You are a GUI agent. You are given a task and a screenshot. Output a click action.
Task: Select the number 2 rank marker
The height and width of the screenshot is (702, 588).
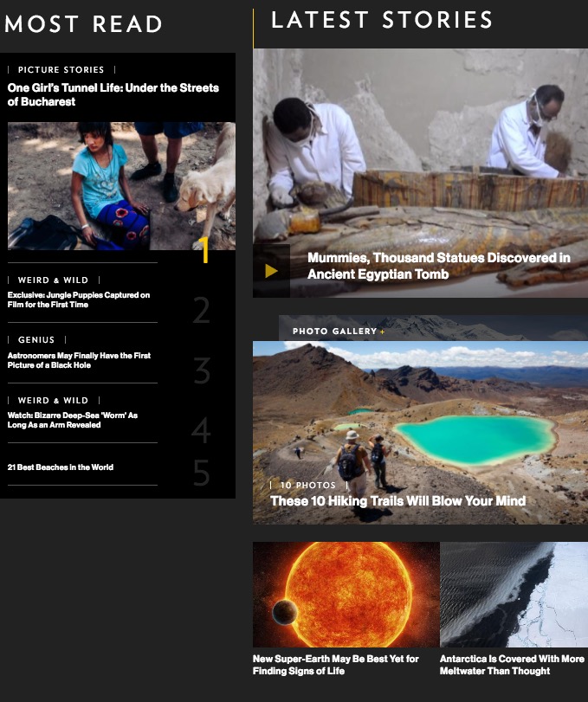point(202,310)
